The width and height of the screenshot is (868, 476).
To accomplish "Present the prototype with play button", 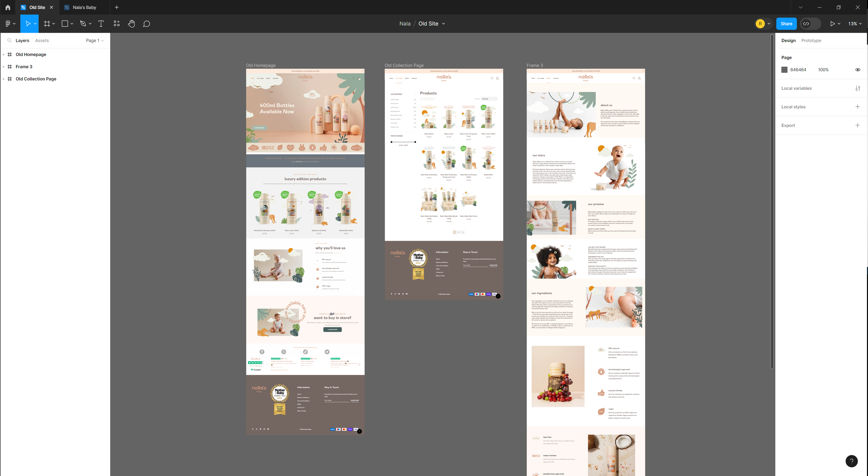I will [832, 24].
